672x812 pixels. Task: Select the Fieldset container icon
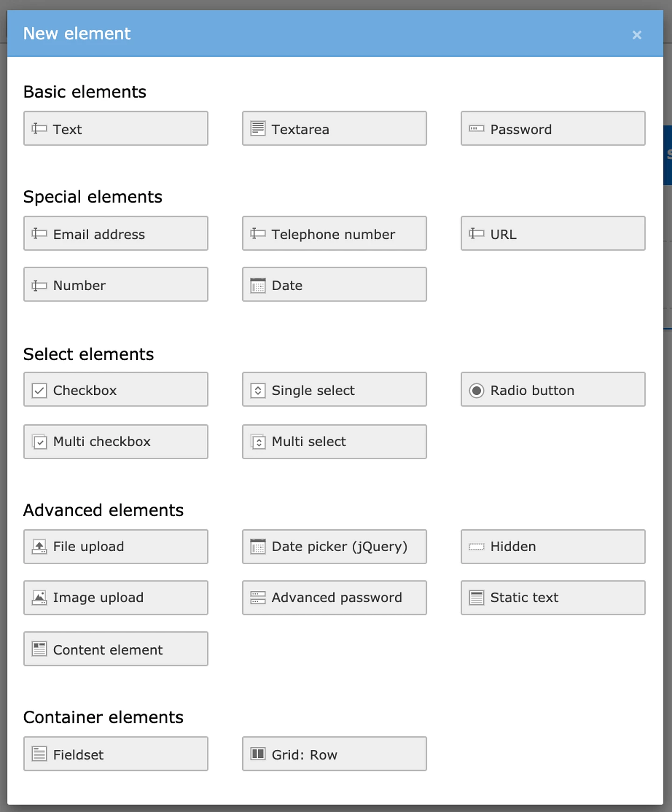39,754
